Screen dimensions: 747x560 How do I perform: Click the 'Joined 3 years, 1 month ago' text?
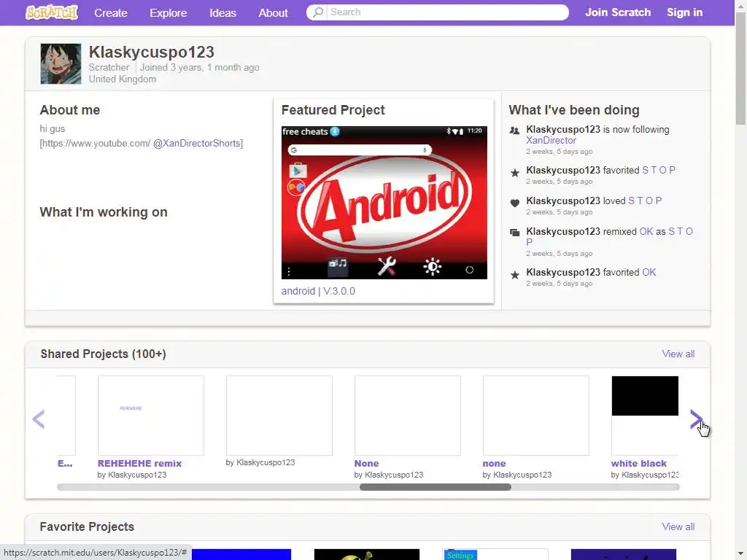[x=200, y=68]
